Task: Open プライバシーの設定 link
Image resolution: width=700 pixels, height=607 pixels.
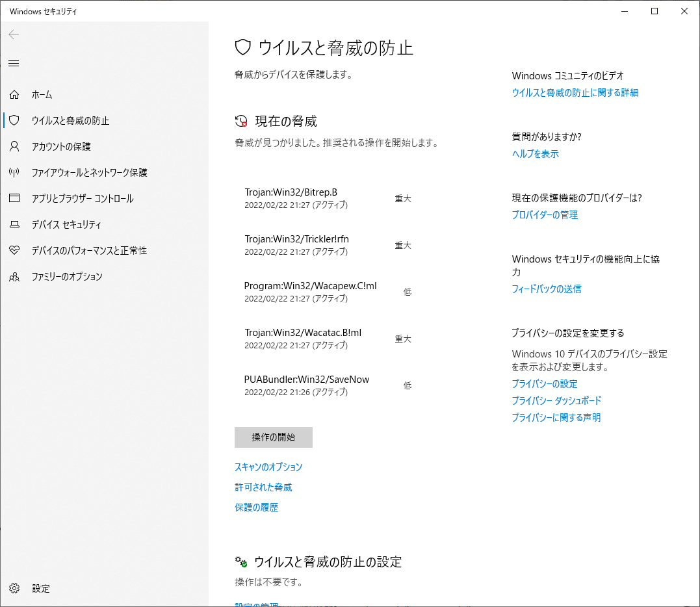Action: 545,384
